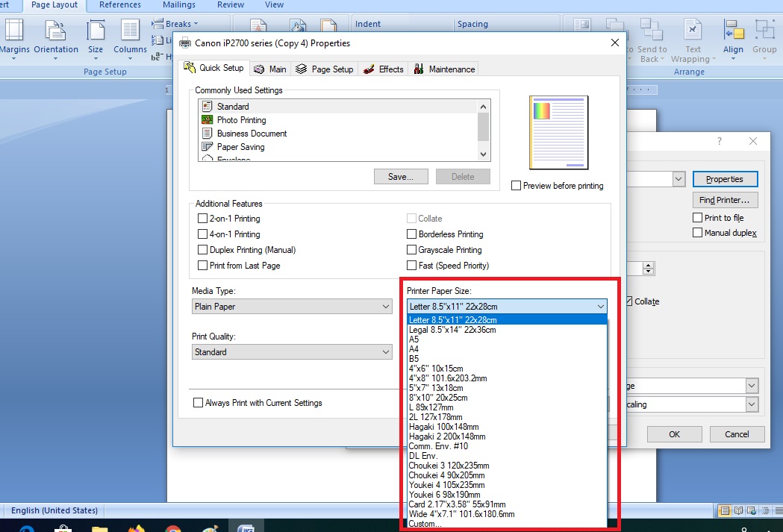Open the Breaks menu in ribbon
The width and height of the screenshot is (783, 532).
(175, 23)
